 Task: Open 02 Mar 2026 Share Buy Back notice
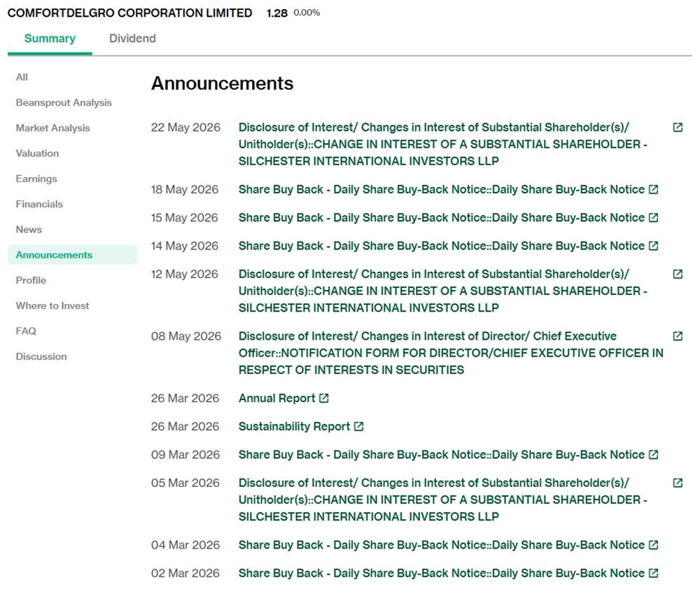coord(442,573)
